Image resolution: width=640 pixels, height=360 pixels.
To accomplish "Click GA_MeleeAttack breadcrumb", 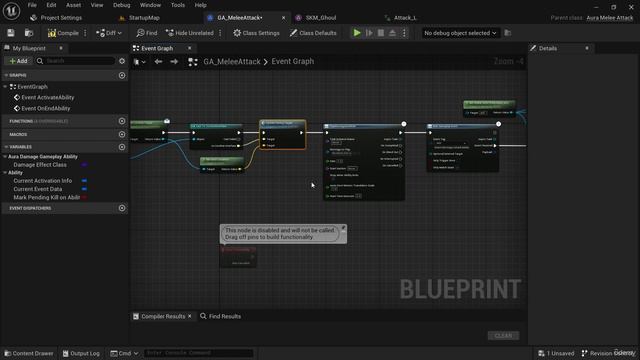I will pos(232,62).
